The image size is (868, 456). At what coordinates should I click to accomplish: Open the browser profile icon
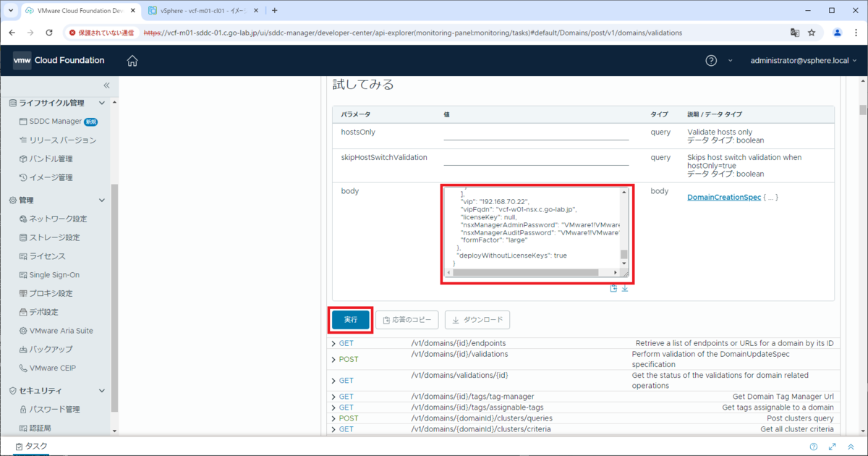pyautogui.click(x=837, y=33)
